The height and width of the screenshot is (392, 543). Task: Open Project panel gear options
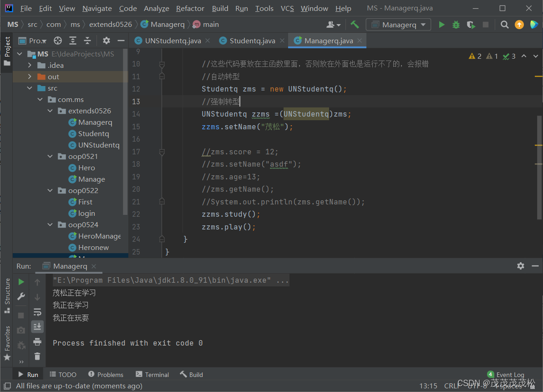click(107, 41)
